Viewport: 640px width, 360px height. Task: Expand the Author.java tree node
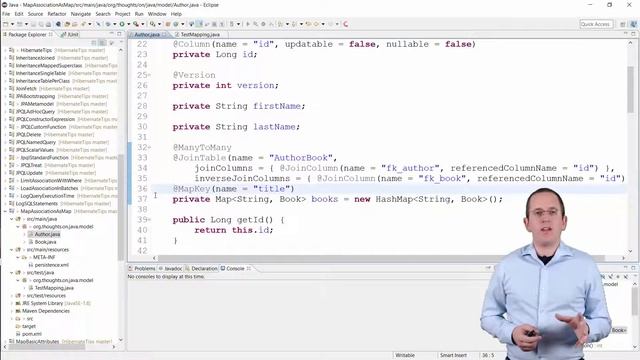(24, 234)
